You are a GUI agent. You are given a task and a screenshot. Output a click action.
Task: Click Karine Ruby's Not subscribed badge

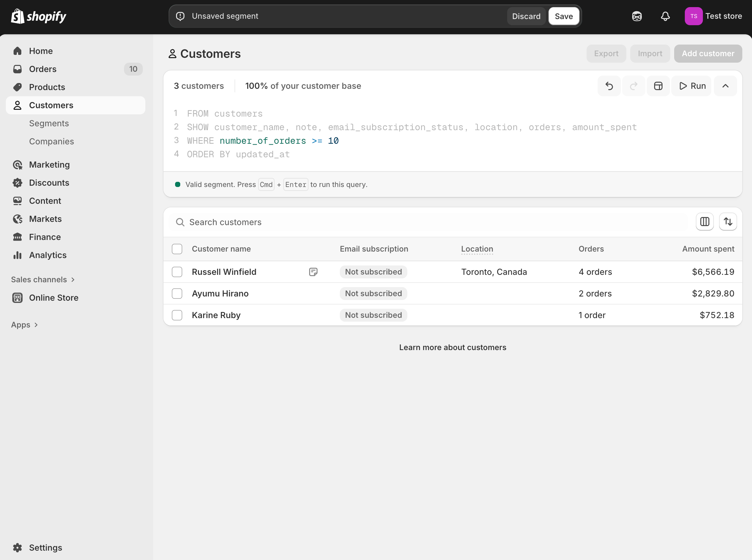coord(373,315)
